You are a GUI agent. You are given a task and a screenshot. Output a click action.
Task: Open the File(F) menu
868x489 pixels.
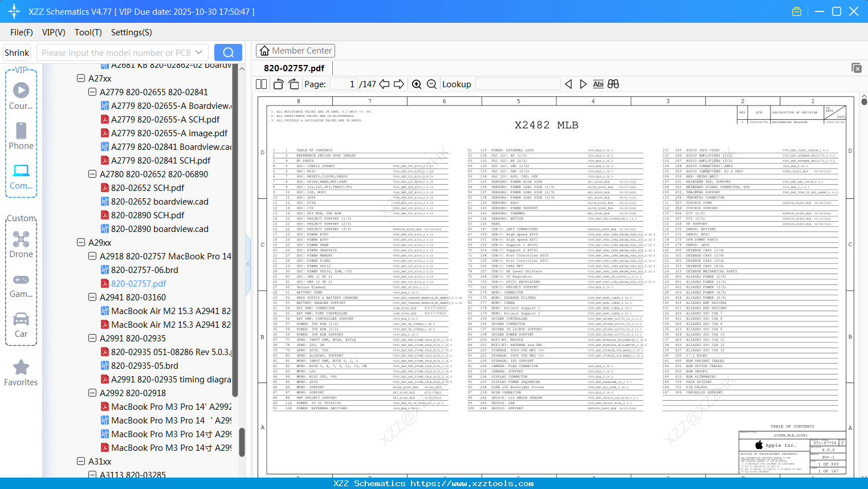[x=22, y=32]
